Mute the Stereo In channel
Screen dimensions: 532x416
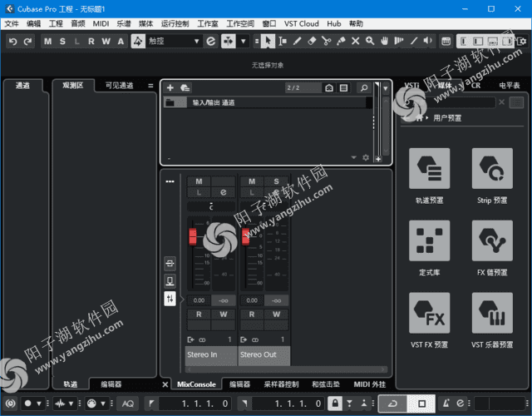[199, 181]
